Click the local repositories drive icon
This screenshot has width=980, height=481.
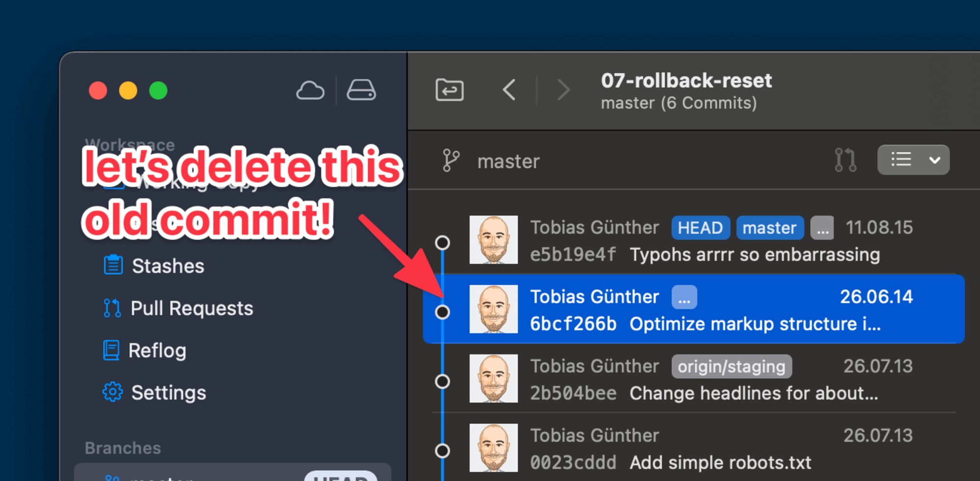tap(361, 91)
